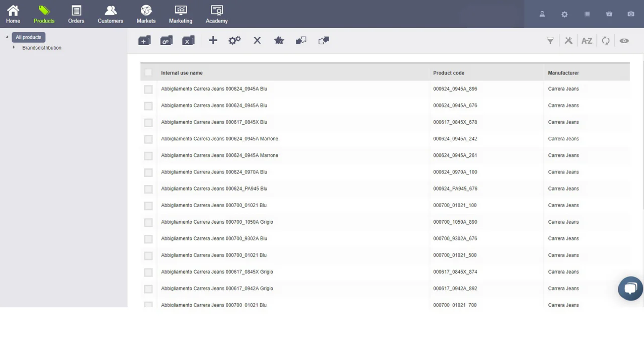
Task: Check the row with code 000617_0942A_892
Action: pyautogui.click(x=148, y=289)
